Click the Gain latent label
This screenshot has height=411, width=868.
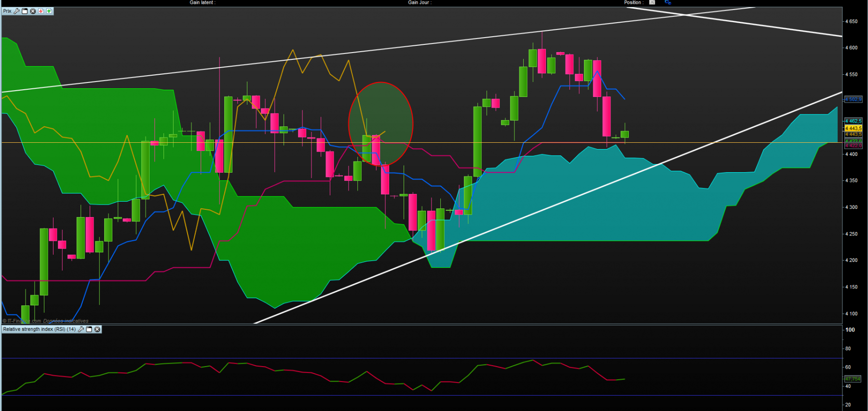tap(203, 2)
